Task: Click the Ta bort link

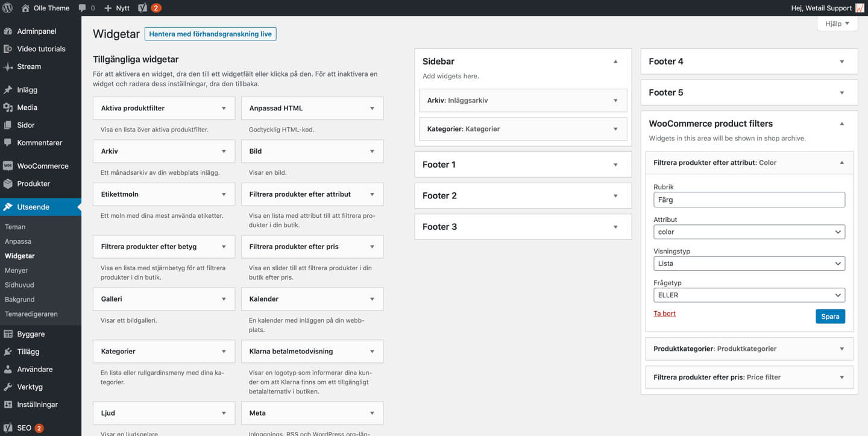Action: pyautogui.click(x=664, y=314)
